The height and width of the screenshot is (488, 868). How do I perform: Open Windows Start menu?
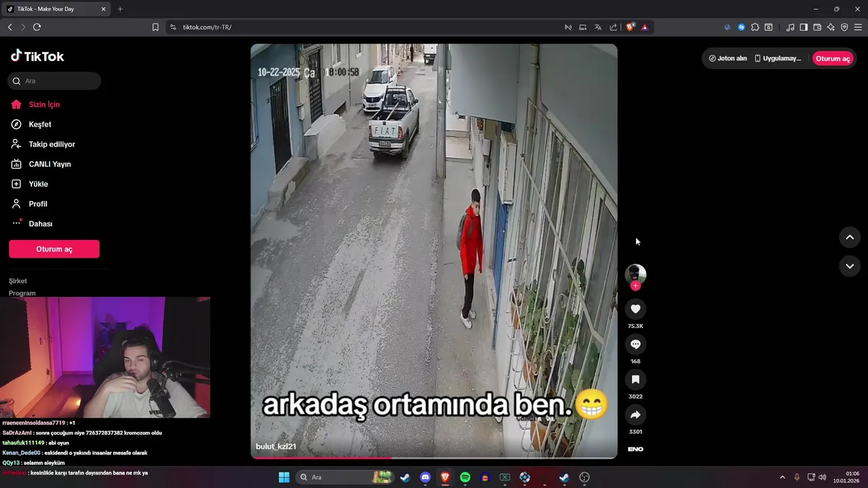coord(284,477)
